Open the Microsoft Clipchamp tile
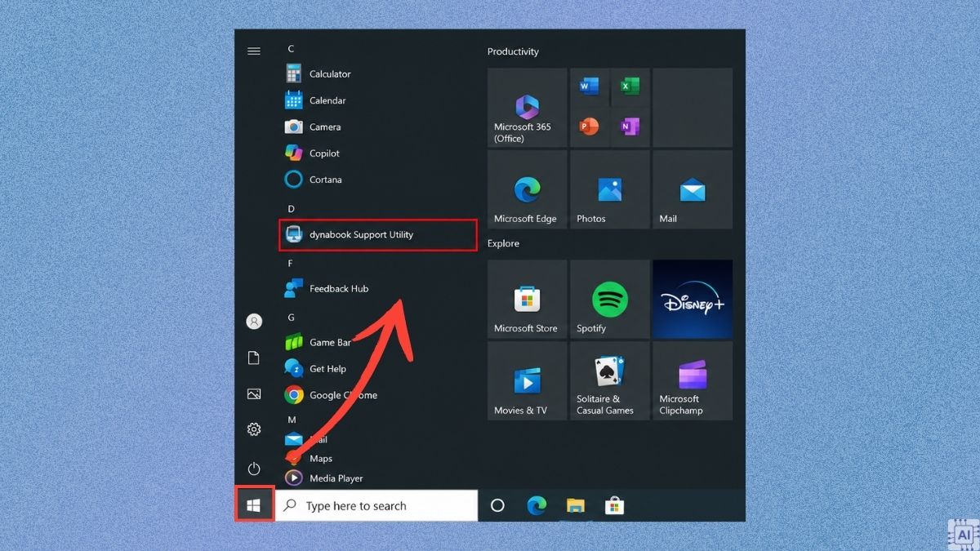This screenshot has width=980, height=551. tap(693, 381)
